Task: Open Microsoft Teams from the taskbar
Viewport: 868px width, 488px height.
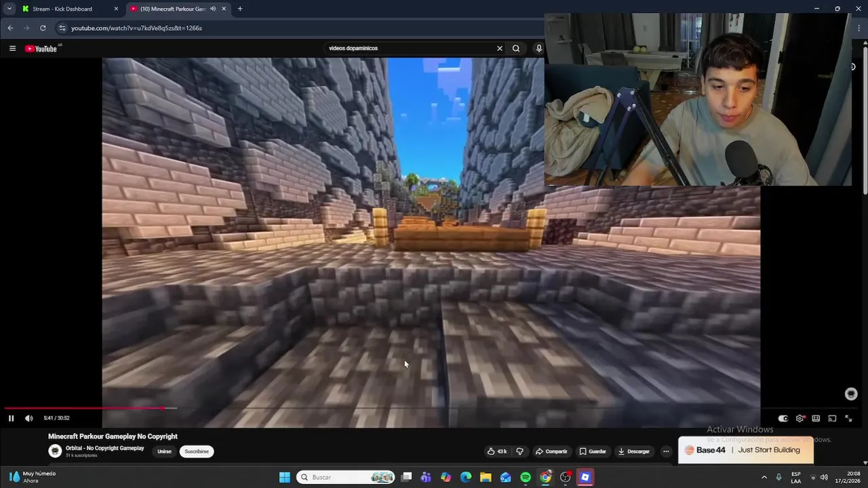Action: tap(426, 477)
